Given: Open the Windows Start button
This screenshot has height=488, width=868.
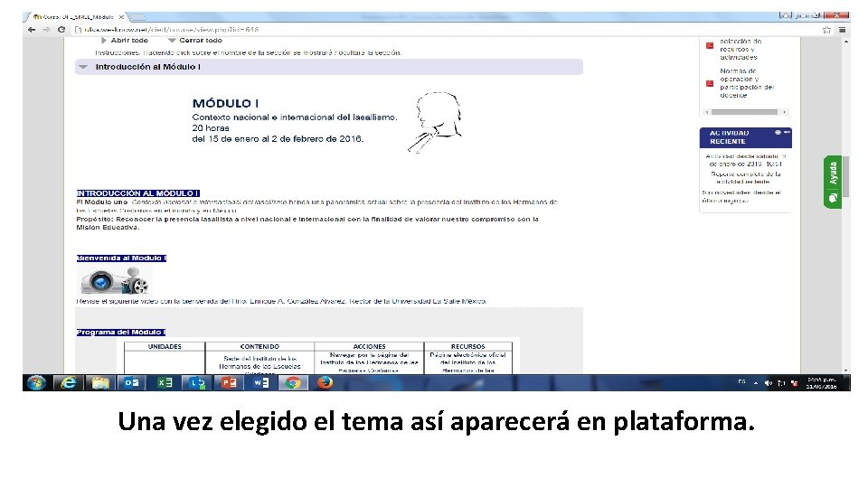Looking at the screenshot, I should coord(36,383).
